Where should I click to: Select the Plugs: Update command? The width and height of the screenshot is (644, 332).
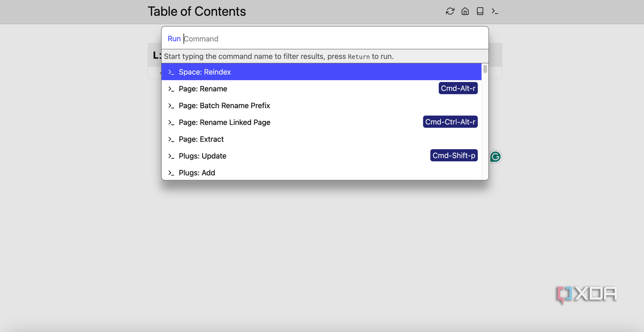(322, 156)
